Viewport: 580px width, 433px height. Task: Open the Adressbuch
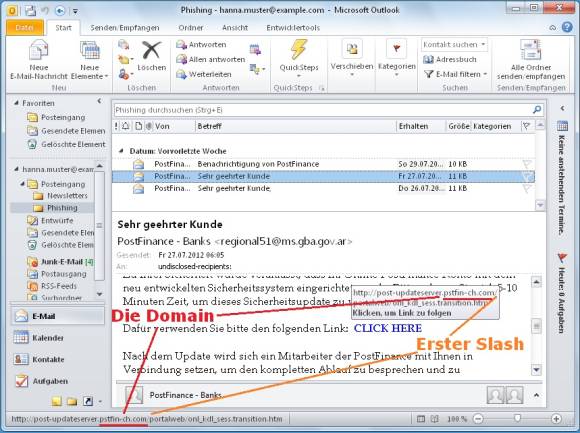pos(450,60)
